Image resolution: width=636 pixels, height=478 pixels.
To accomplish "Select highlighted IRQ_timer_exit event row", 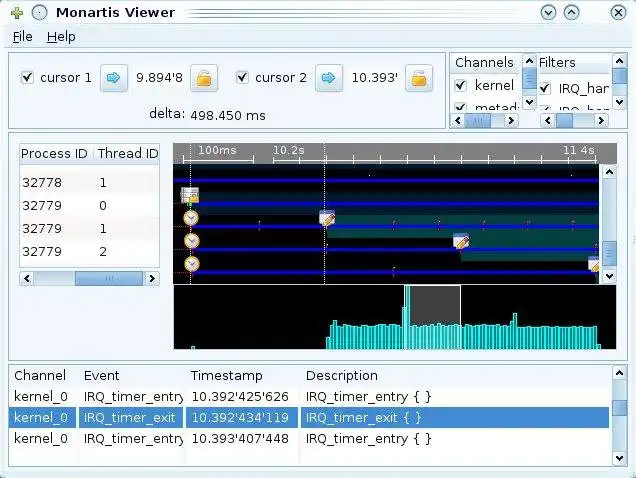I will (309, 418).
